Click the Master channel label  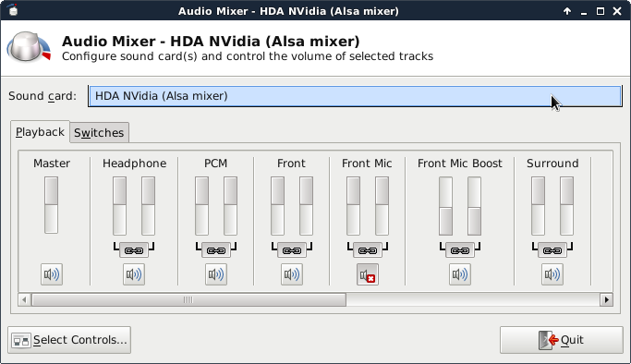click(x=52, y=164)
